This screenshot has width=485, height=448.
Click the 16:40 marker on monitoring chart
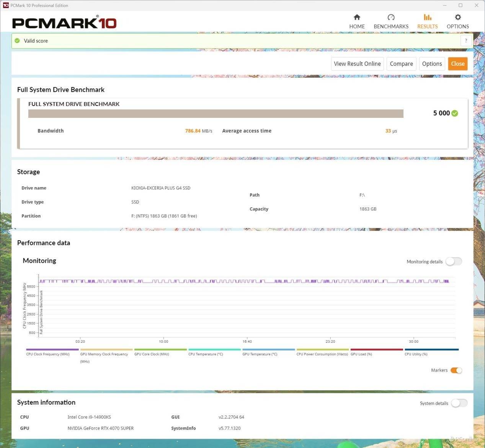pyautogui.click(x=247, y=341)
